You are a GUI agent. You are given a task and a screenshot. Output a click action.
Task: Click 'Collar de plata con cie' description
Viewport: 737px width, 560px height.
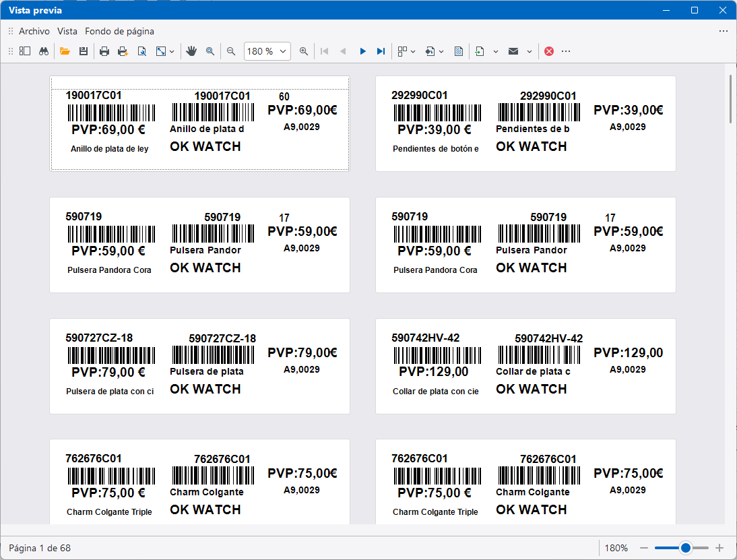click(x=436, y=392)
